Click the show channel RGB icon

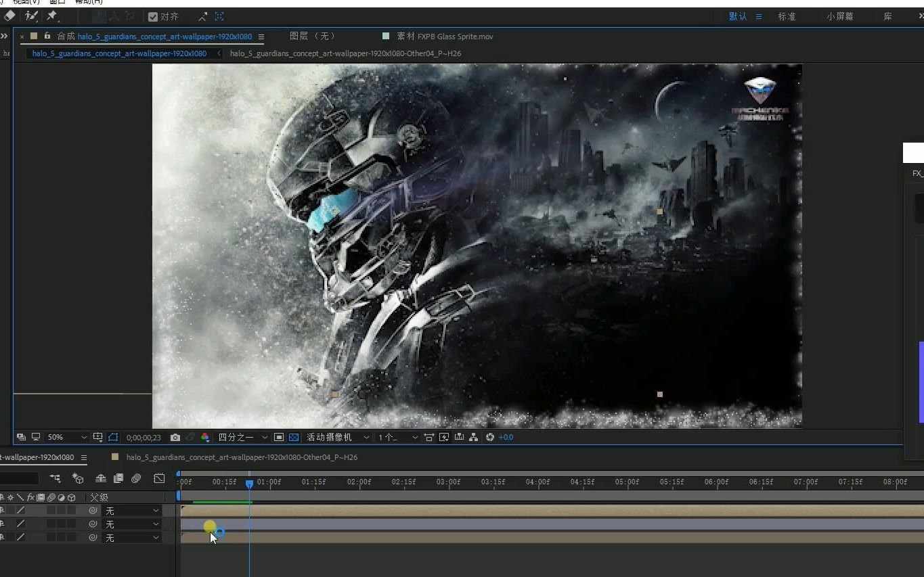coord(205,437)
